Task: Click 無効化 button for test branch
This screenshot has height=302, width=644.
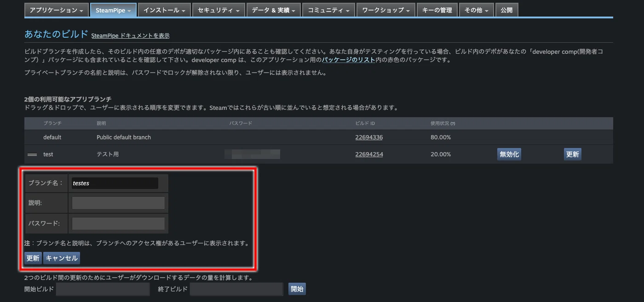Action: pyautogui.click(x=509, y=154)
